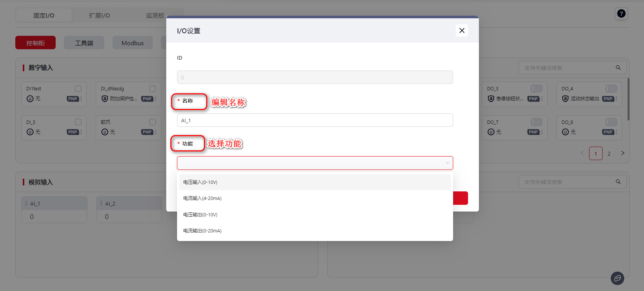Click the shield icon on DO_3 card
This screenshot has width=644, height=291.
pyautogui.click(x=491, y=99)
